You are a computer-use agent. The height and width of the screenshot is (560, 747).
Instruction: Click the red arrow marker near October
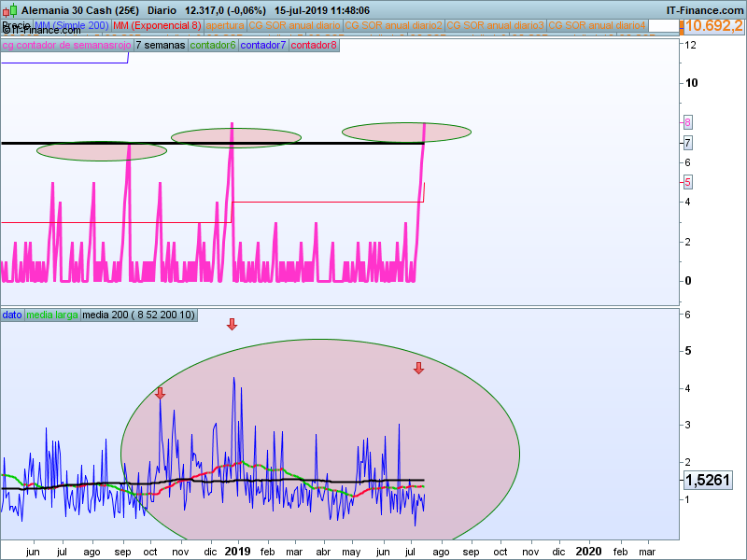point(160,394)
